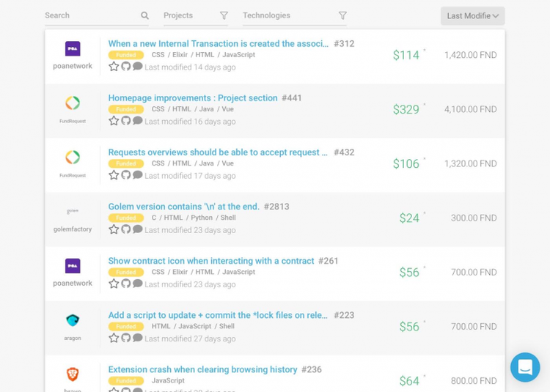Click GitHub icon on Golem version request
This screenshot has height=392, width=550.
[x=125, y=229]
